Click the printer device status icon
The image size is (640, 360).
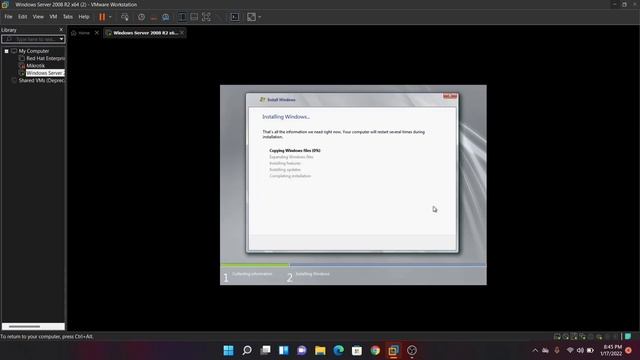(599, 337)
